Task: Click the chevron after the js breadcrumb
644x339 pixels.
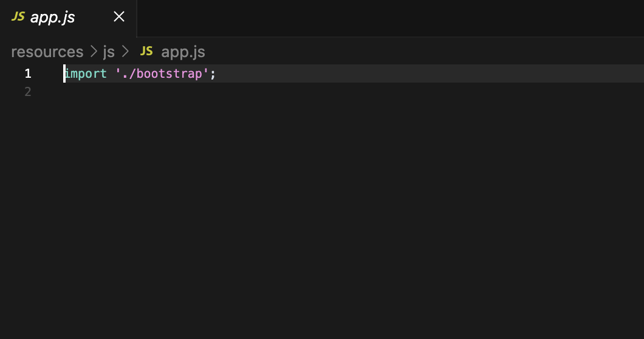Action: pyautogui.click(x=125, y=52)
